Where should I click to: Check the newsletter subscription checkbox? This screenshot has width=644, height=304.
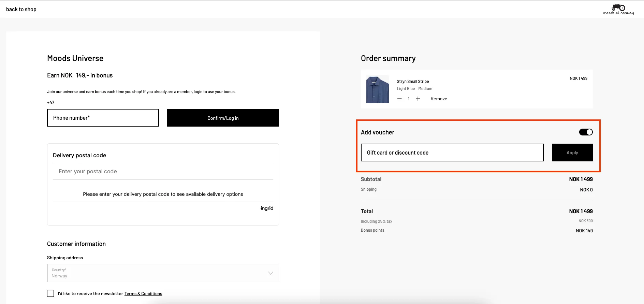coord(50,293)
